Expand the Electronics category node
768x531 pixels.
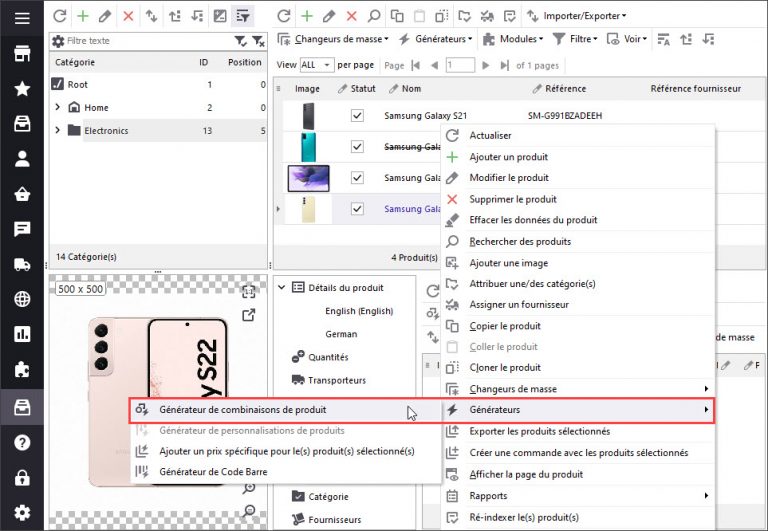coord(57,130)
